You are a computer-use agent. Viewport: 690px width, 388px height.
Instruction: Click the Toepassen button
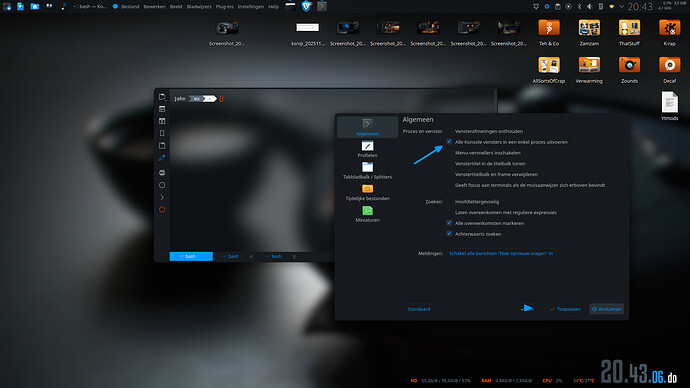pos(565,309)
